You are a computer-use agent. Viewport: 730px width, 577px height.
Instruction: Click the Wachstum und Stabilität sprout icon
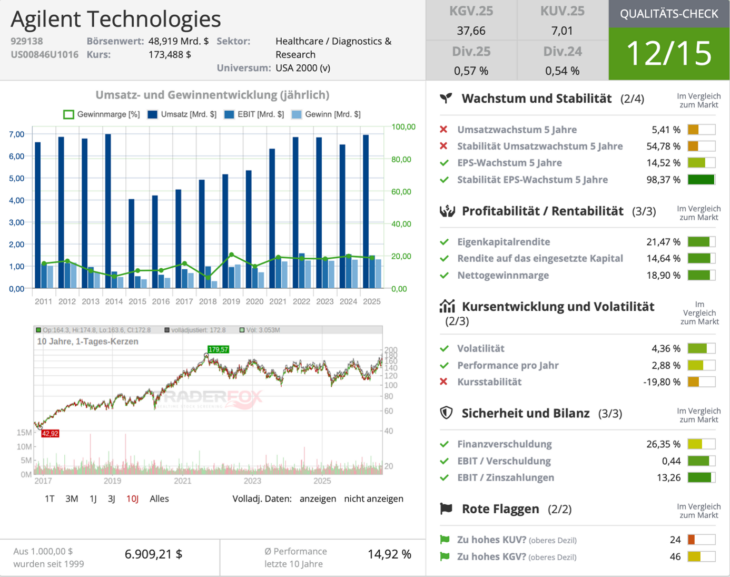click(446, 98)
